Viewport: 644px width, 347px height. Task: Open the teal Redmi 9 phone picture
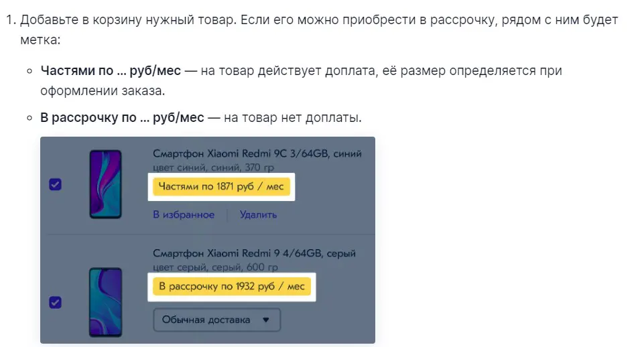click(105, 301)
